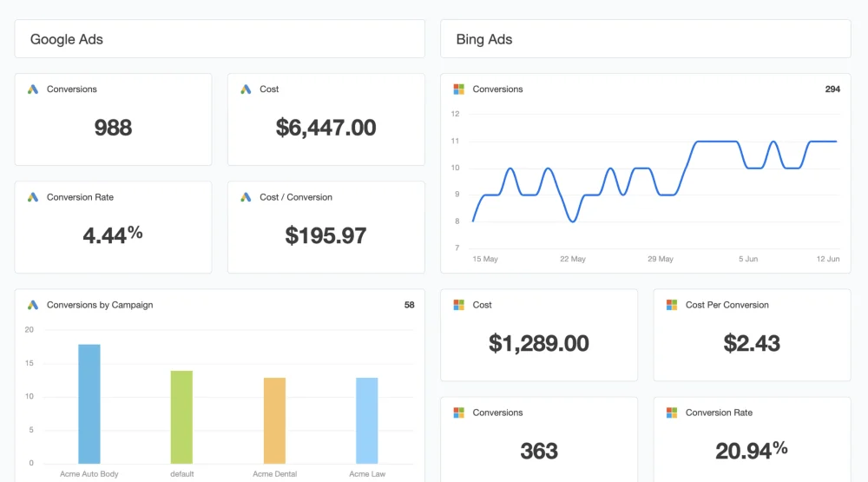Click the 988 conversions value
This screenshot has height=482, width=868.
point(113,128)
